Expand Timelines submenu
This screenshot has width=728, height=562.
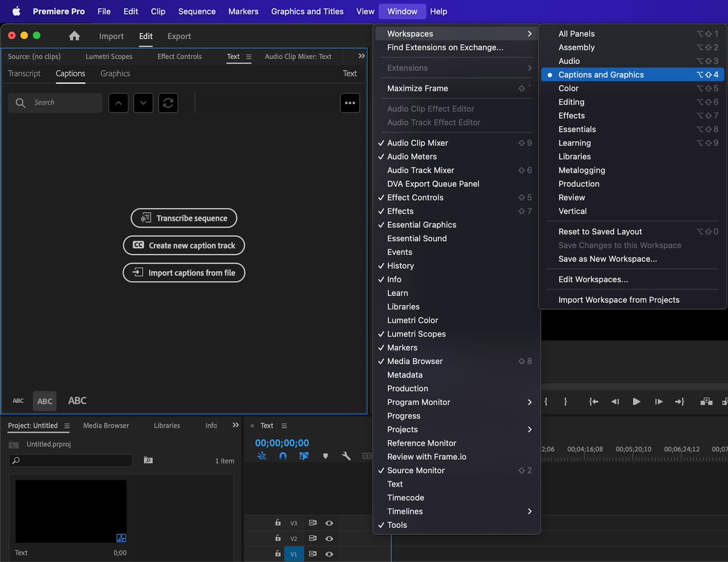click(x=456, y=511)
